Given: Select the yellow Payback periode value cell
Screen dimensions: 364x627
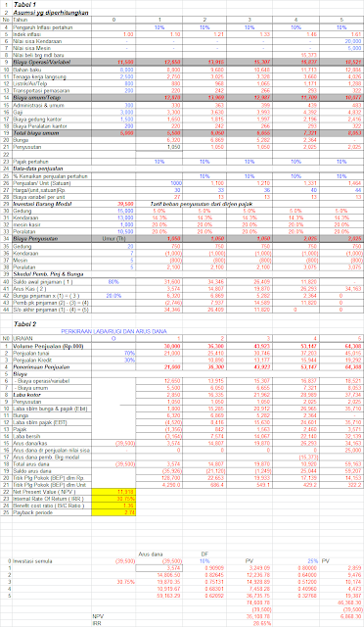Looking at the screenshot, I should click(x=114, y=512).
